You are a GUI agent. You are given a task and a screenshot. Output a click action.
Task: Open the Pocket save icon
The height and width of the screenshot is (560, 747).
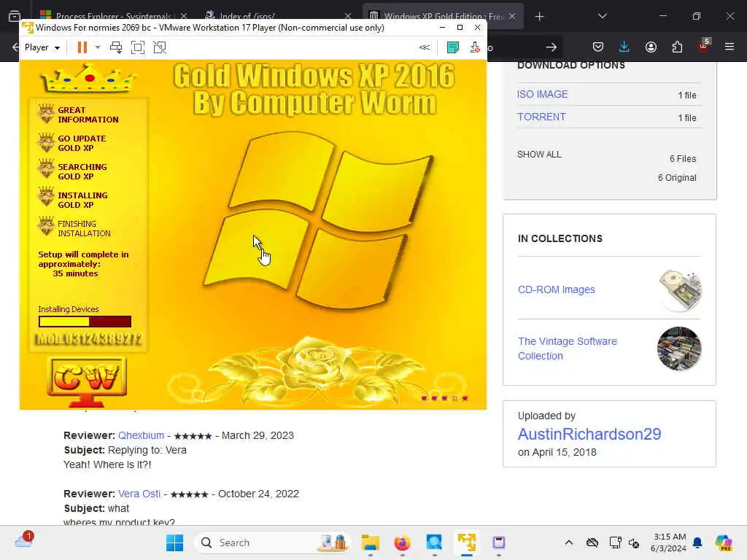(x=598, y=47)
